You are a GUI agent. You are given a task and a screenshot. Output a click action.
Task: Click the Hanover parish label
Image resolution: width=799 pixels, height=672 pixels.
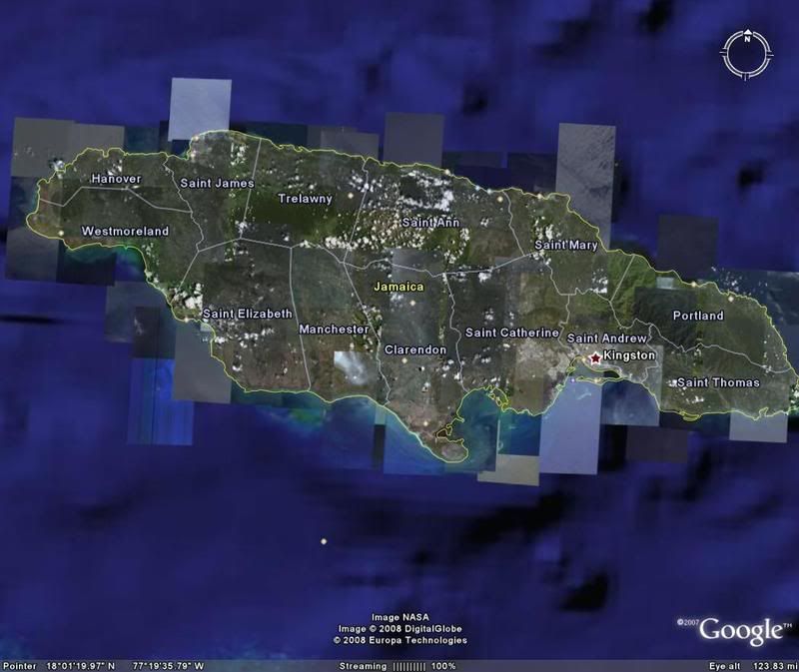click(116, 179)
